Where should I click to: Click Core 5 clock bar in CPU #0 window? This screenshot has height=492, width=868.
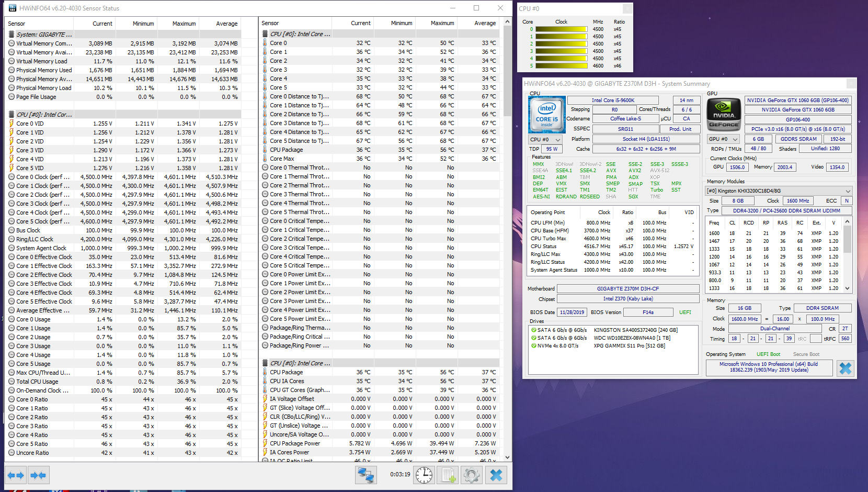562,66
